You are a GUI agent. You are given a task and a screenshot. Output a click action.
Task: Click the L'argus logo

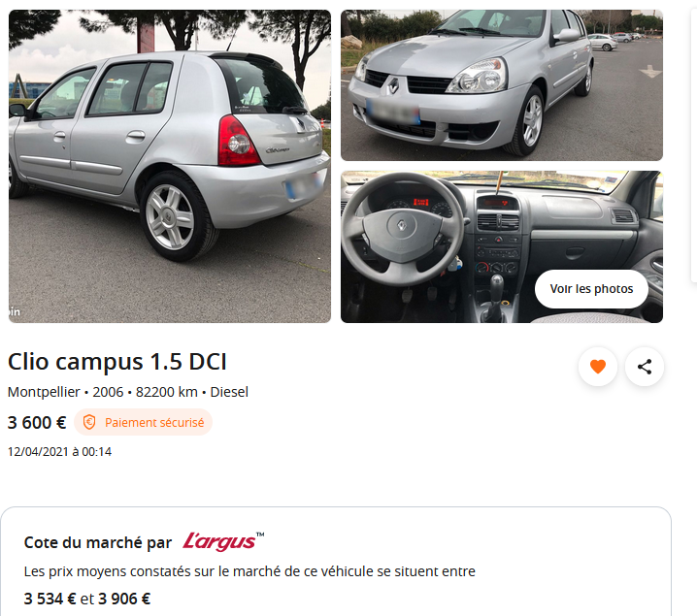(x=223, y=541)
